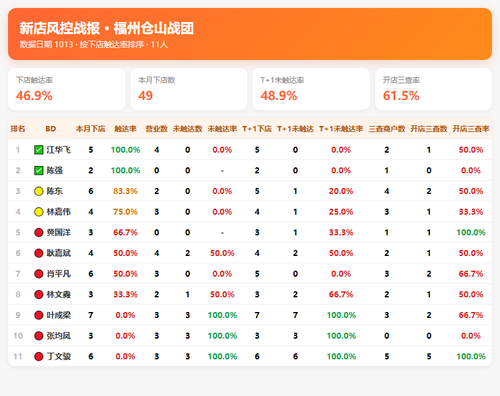Click the yellow status dot beside 林嘉伟

pos(39,212)
